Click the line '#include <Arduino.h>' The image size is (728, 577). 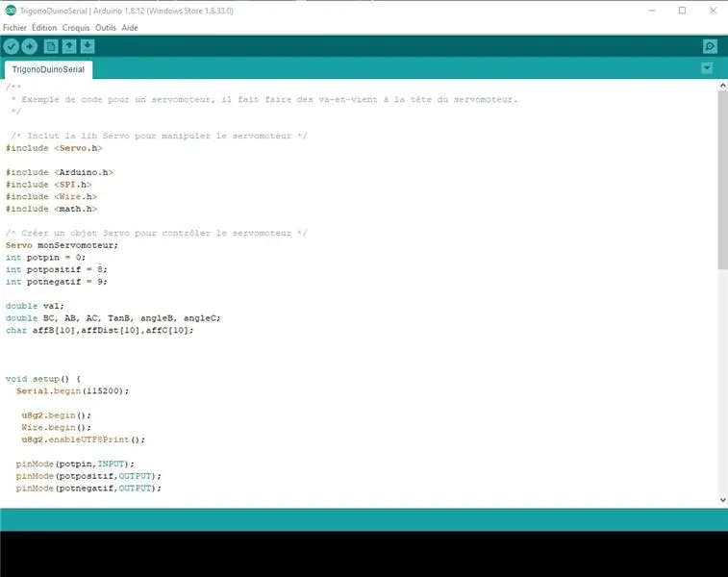pos(60,172)
